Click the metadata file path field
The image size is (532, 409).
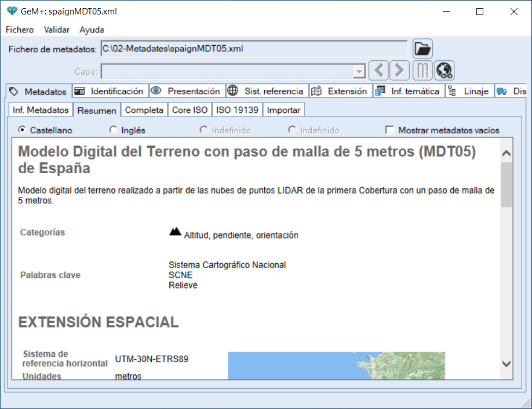pos(254,49)
